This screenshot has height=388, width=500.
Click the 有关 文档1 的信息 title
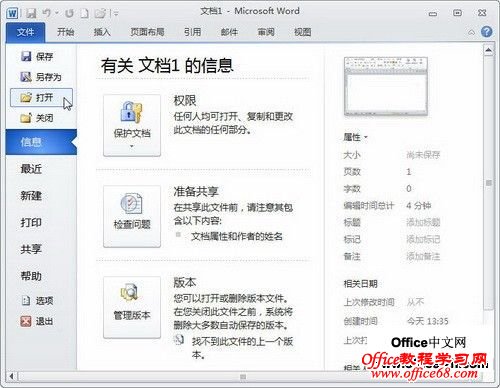(x=167, y=65)
